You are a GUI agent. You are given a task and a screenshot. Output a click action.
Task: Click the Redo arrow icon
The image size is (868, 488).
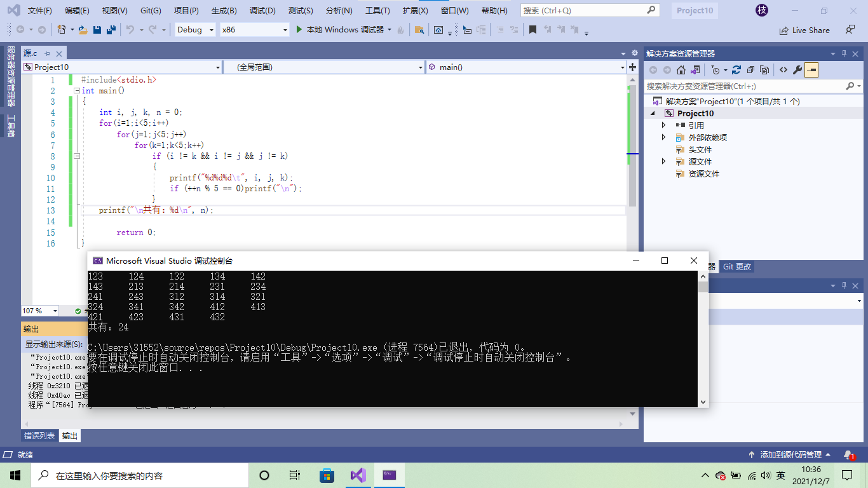click(153, 30)
